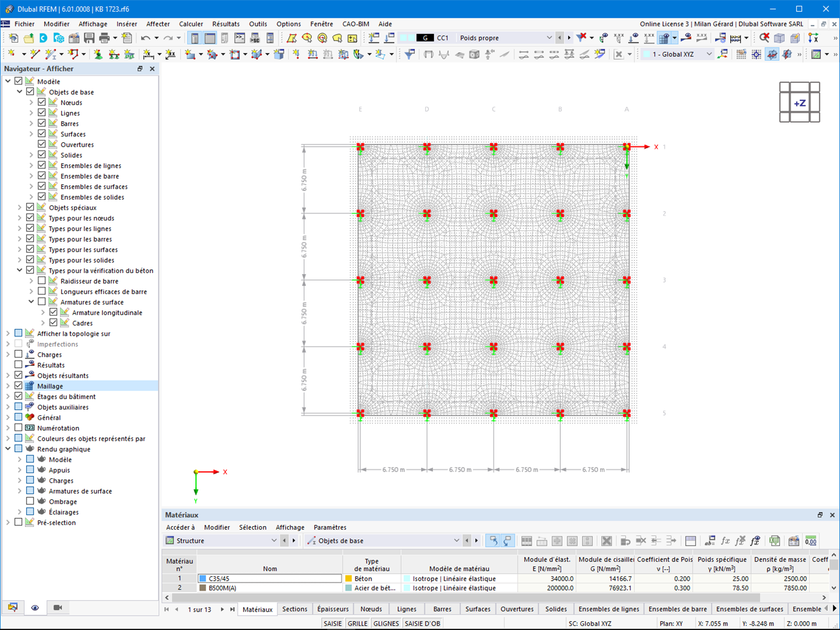Expand the Objets spéciaux node

click(x=19, y=207)
